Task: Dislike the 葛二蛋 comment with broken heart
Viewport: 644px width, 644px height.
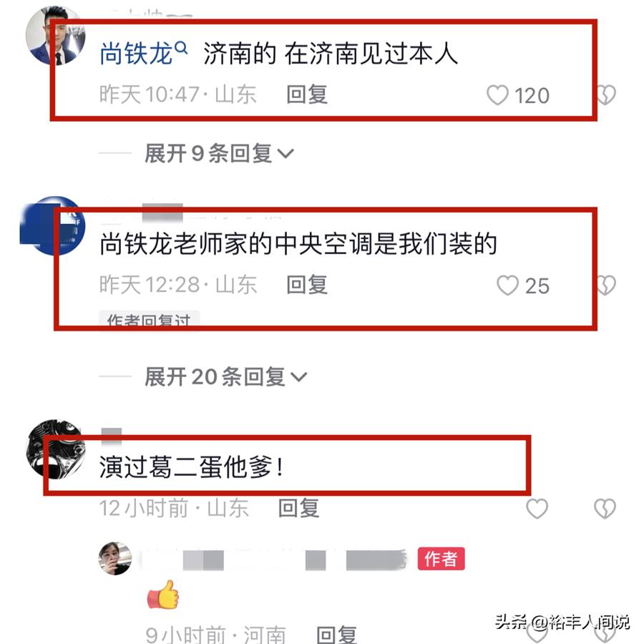Action: pyautogui.click(x=605, y=509)
